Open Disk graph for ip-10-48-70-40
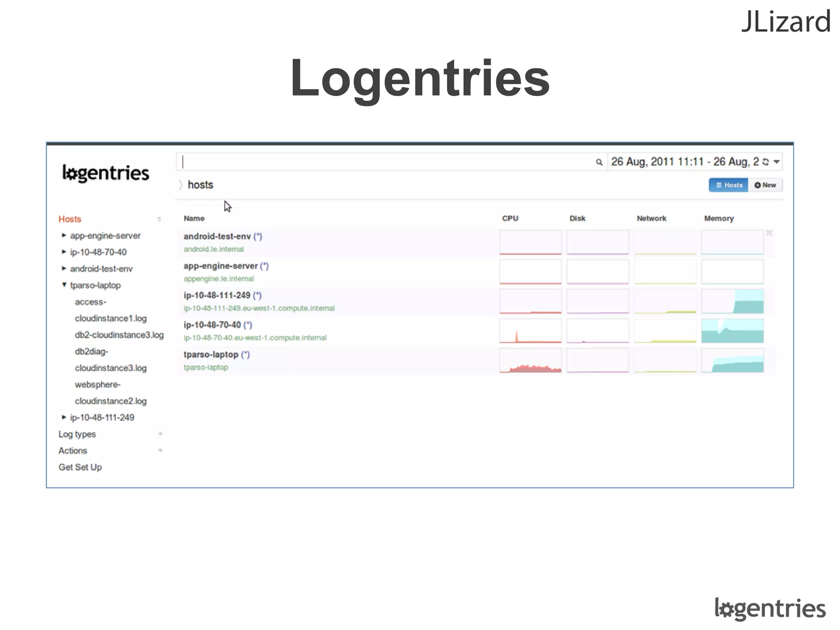 [598, 331]
